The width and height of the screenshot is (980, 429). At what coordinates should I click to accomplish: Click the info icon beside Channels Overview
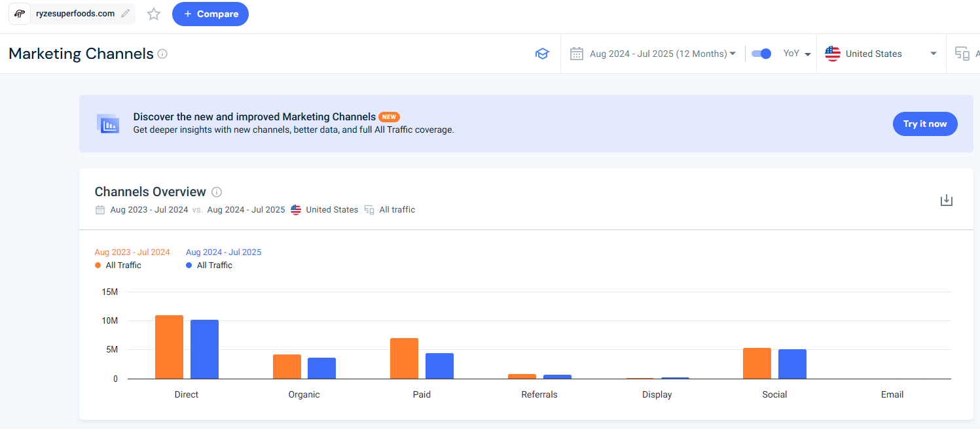pyautogui.click(x=217, y=192)
